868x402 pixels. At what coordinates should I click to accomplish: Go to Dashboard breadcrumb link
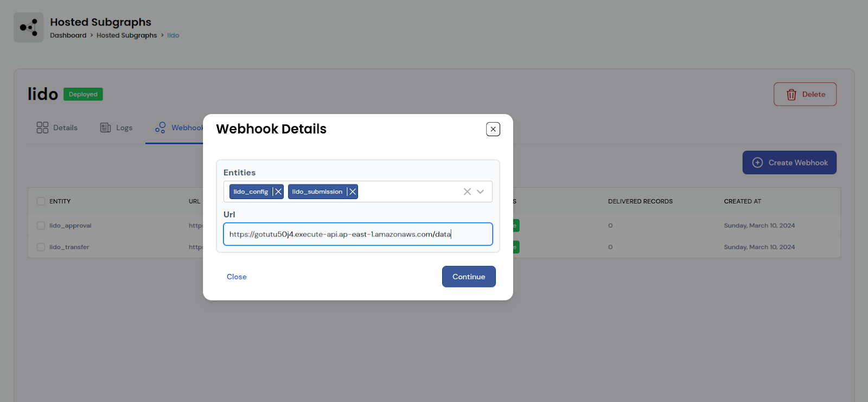[68, 35]
